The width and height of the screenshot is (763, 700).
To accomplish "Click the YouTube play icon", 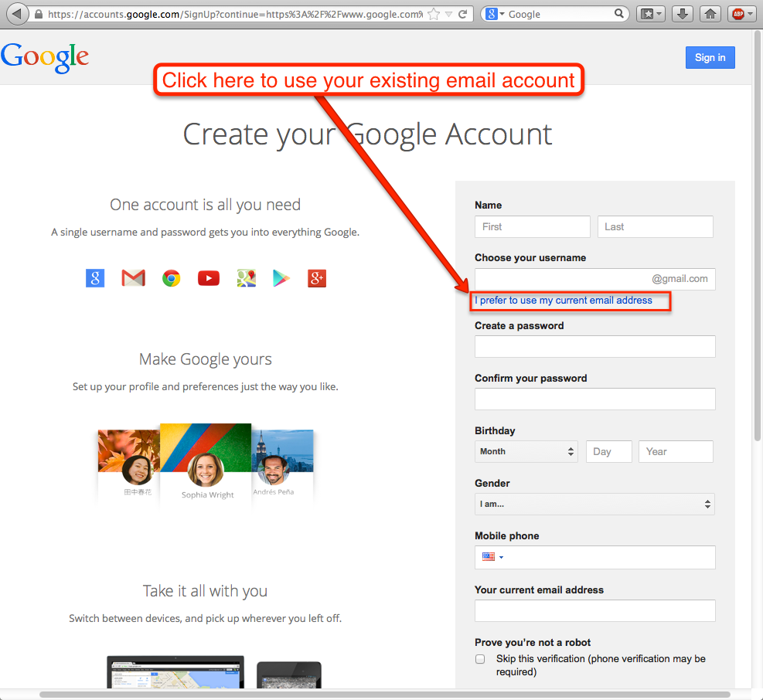I will tap(208, 278).
